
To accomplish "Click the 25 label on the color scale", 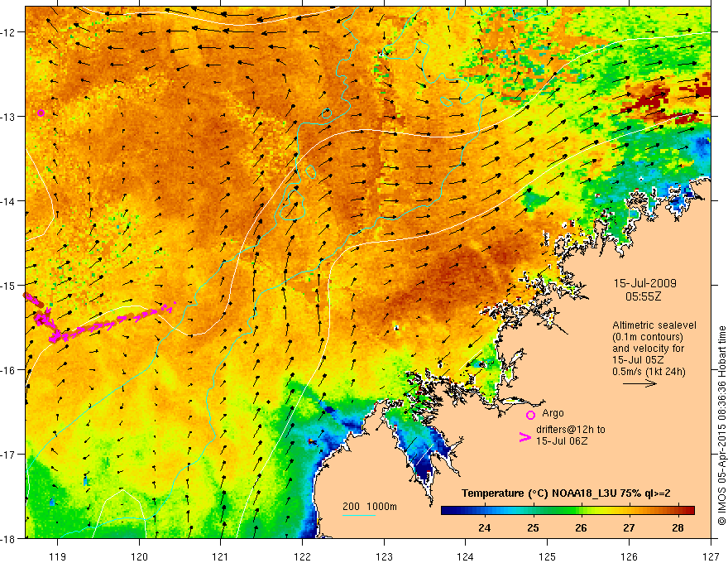I will (x=533, y=527).
